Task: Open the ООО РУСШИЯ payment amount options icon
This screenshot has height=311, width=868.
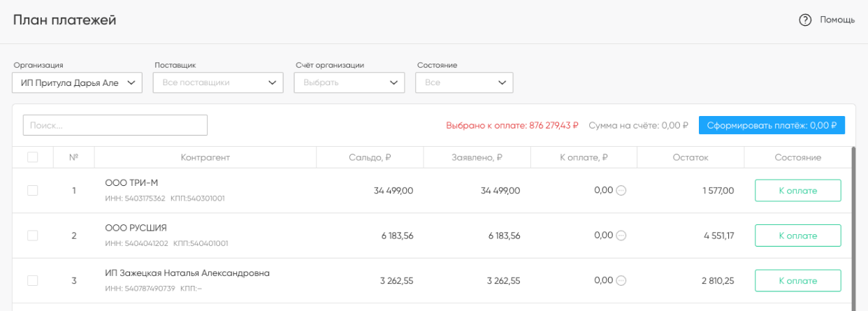Action: (x=621, y=236)
